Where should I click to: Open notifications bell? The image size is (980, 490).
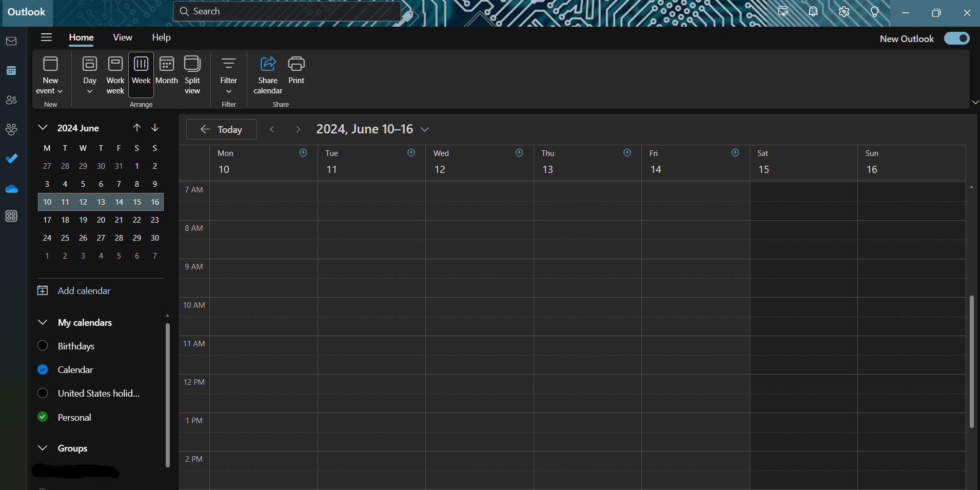813,12
